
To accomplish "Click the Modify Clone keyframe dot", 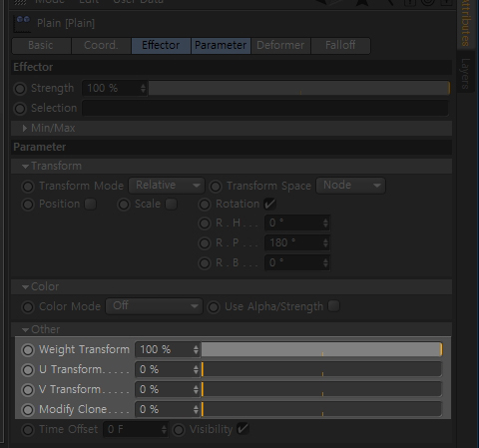I will (28, 410).
